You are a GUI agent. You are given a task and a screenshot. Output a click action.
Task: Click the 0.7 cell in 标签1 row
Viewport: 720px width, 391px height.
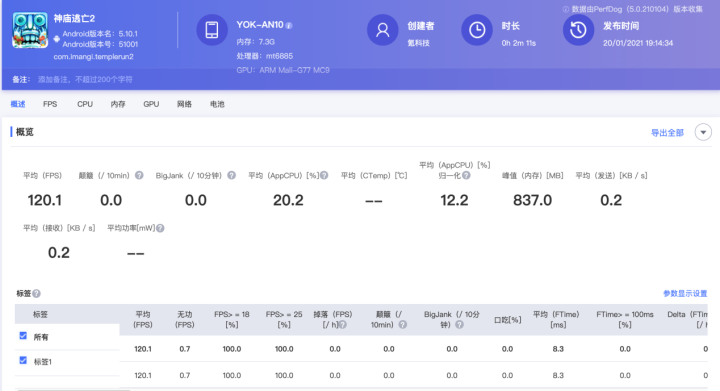click(185, 375)
